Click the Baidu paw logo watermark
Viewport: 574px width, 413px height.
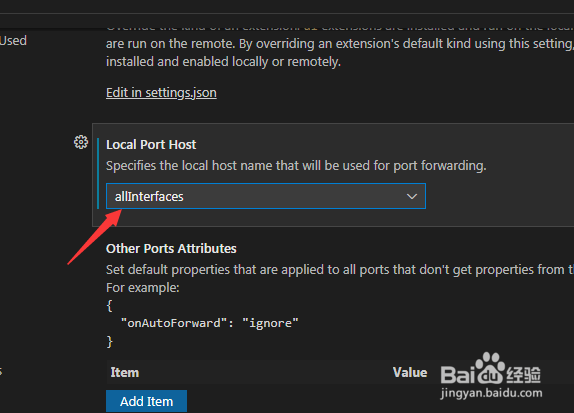coord(490,368)
